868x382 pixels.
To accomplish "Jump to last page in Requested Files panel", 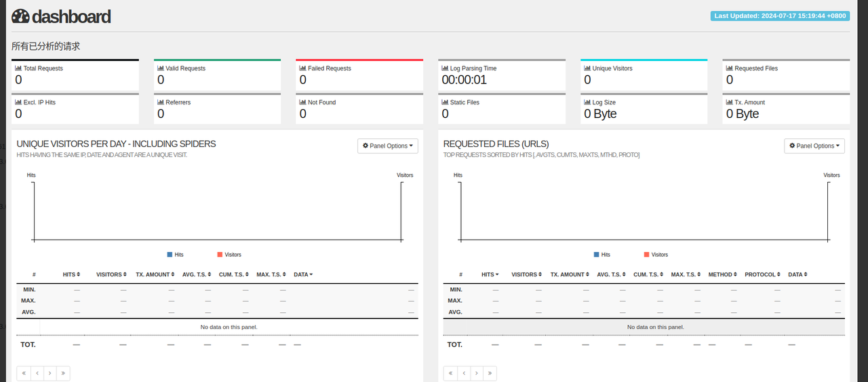I will (490, 373).
